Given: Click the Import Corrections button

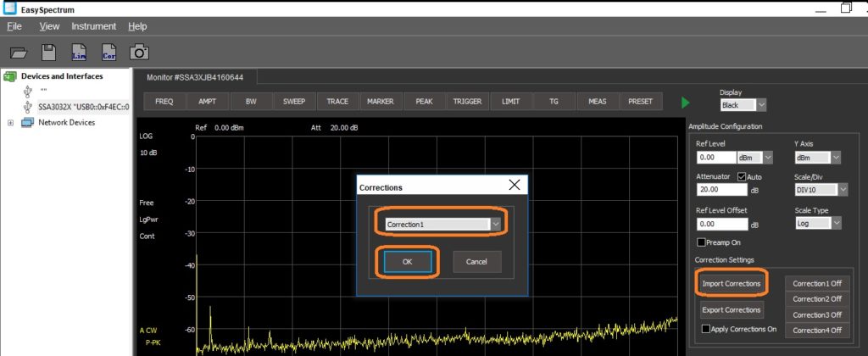Looking at the screenshot, I should (731, 283).
